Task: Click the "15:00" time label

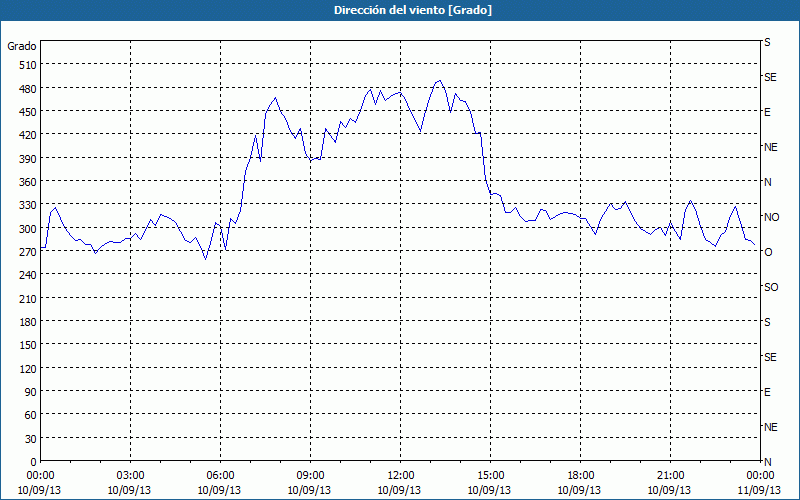Action: point(490,476)
